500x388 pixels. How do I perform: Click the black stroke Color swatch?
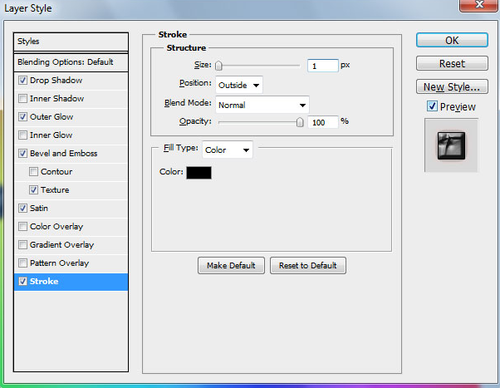[x=199, y=173]
